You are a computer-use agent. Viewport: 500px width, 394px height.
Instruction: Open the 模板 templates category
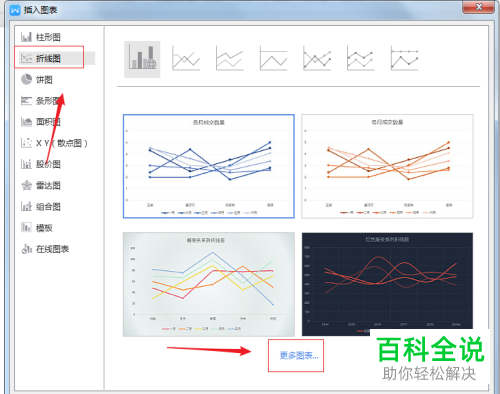point(37,228)
